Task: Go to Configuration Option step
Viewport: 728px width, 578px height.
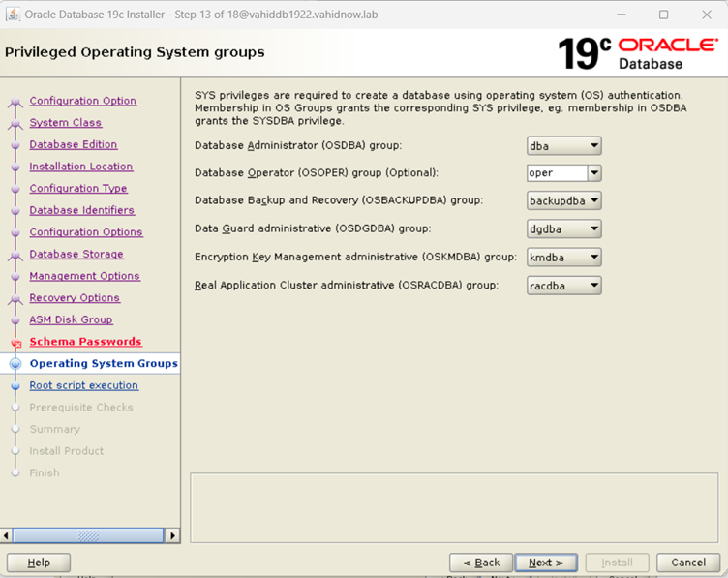Action: point(82,101)
